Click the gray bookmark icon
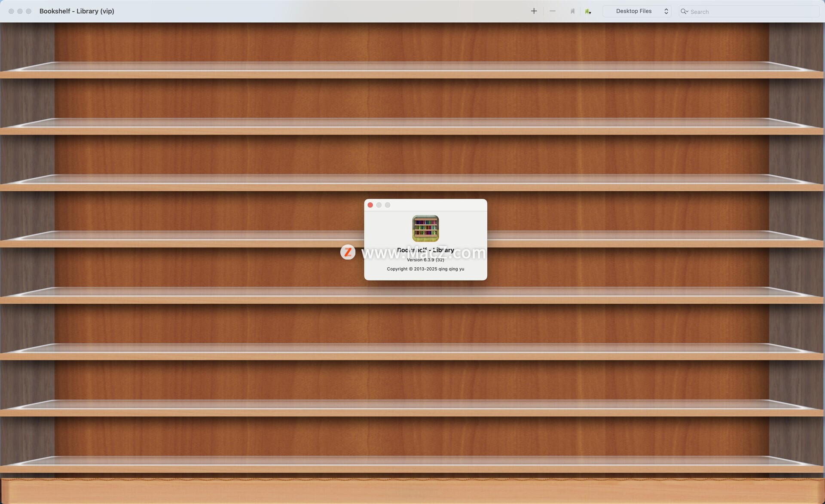825x504 pixels. [572, 11]
